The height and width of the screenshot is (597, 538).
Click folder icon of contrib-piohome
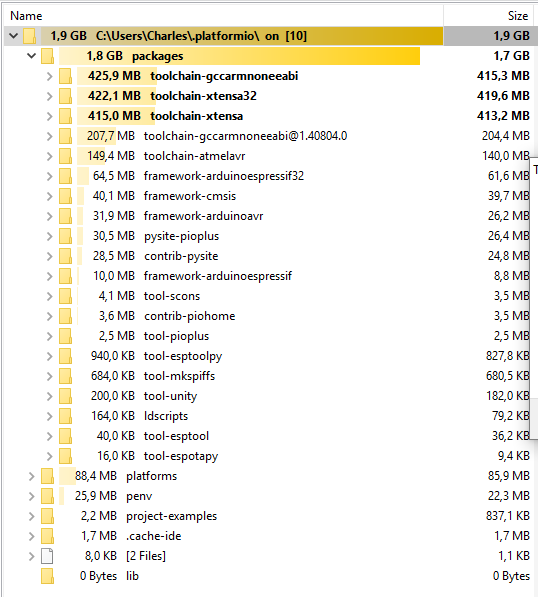[x=65, y=316]
